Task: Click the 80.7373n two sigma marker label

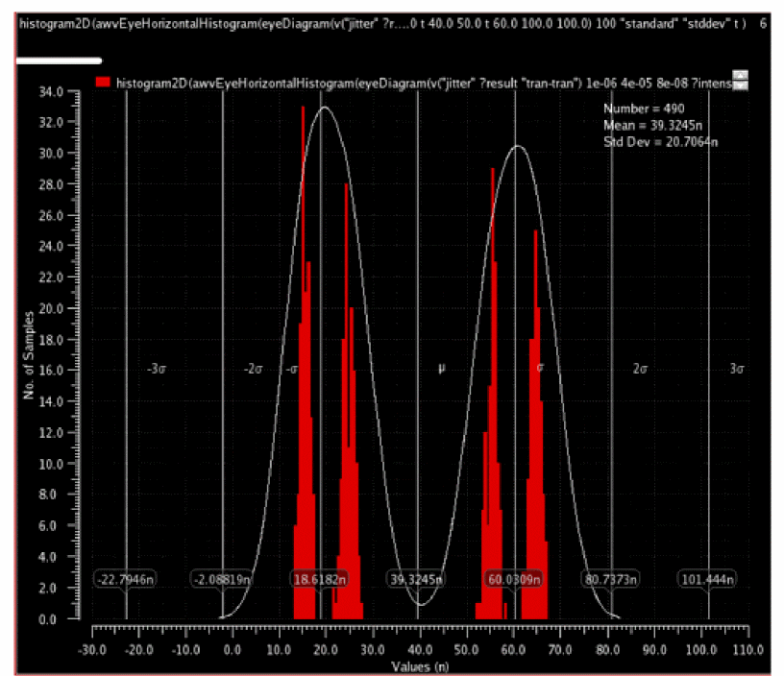Action: (x=610, y=580)
